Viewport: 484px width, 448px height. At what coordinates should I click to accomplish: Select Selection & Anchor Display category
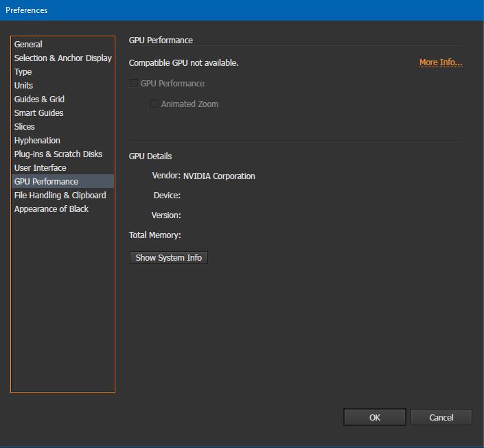[62, 58]
